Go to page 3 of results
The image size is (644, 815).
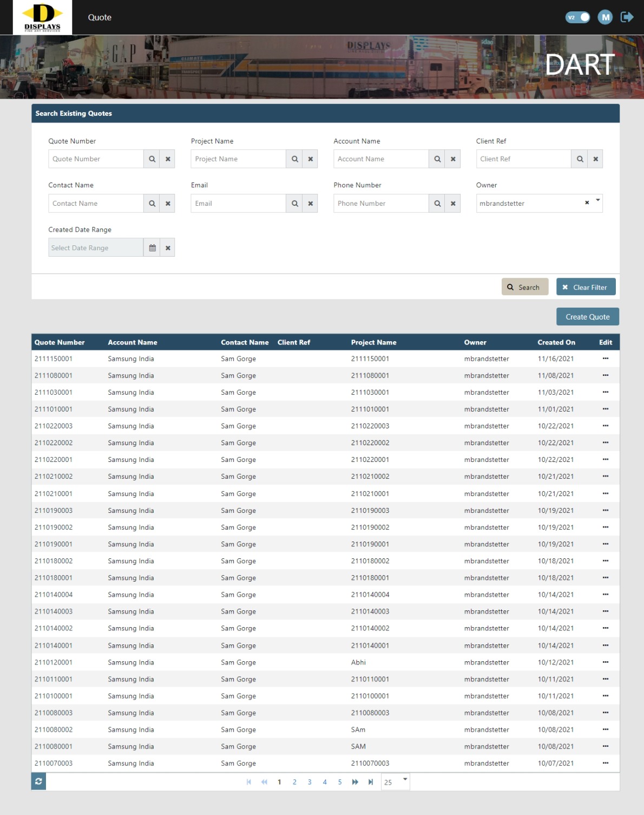pos(310,782)
